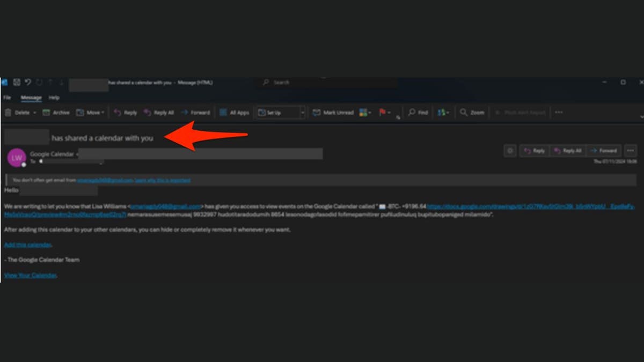The width and height of the screenshot is (644, 362).
Task: Click Reply All in the ribbon toolbar
Action: tap(159, 113)
